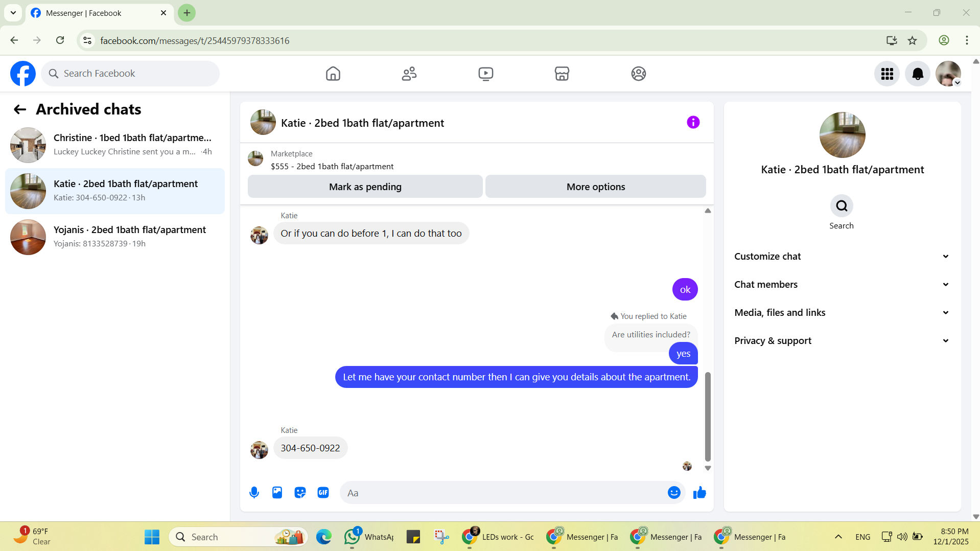Open Marketplace listing $555 2bed 1bath
980x551 pixels.
(x=332, y=167)
